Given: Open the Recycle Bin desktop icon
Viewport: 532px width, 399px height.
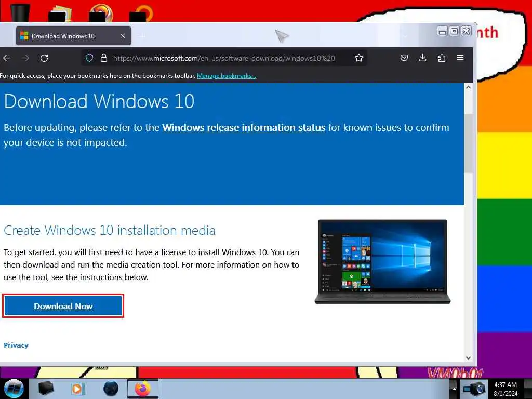Looking at the screenshot, I should (x=20, y=13).
